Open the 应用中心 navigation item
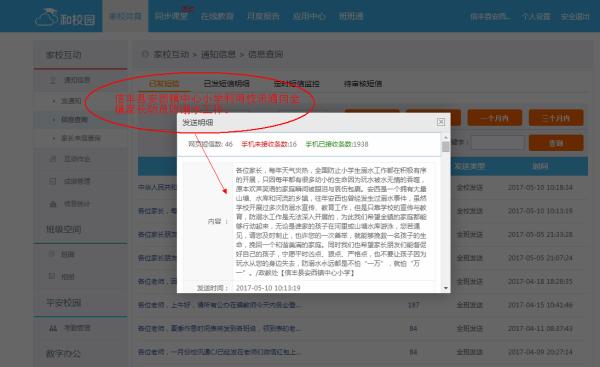This screenshot has width=600, height=367. tap(309, 16)
